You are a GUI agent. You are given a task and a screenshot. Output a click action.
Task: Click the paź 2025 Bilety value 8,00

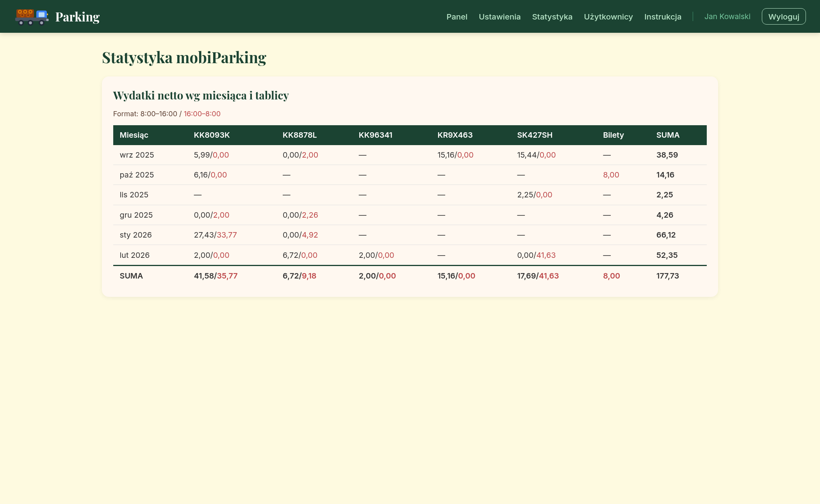tap(611, 175)
